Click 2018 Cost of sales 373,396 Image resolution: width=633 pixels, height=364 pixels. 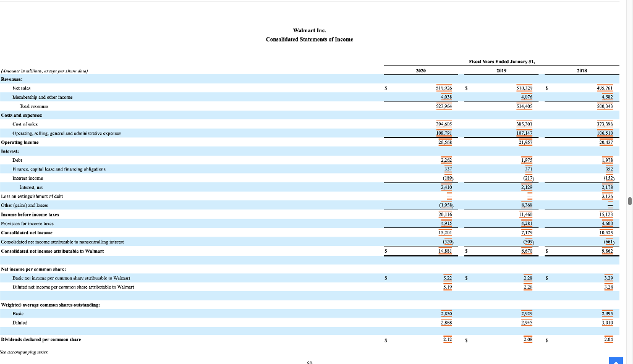[x=605, y=124]
